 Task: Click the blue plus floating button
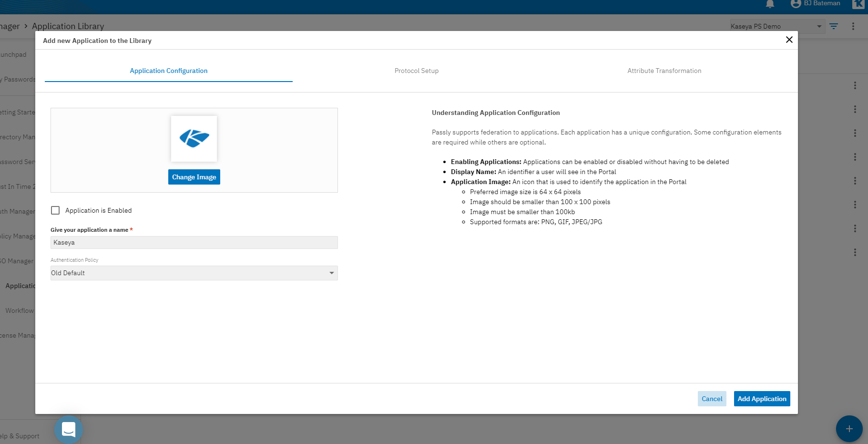click(x=849, y=429)
